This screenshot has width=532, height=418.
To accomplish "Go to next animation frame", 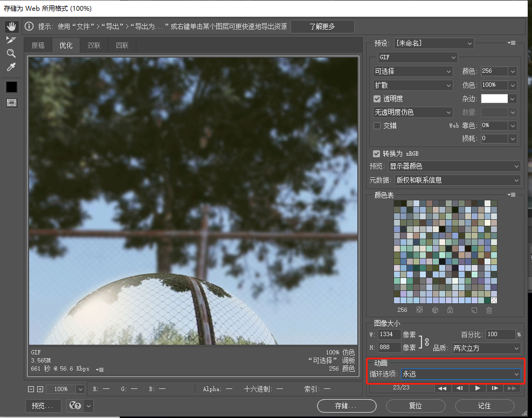I will click(x=495, y=388).
